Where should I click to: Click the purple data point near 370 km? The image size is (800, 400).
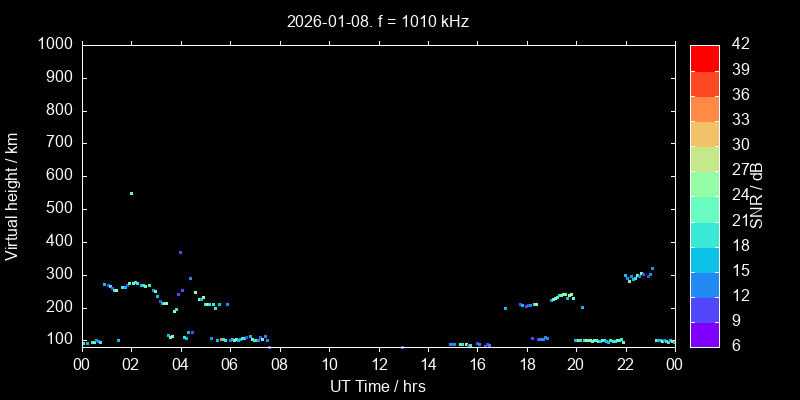[x=180, y=253]
